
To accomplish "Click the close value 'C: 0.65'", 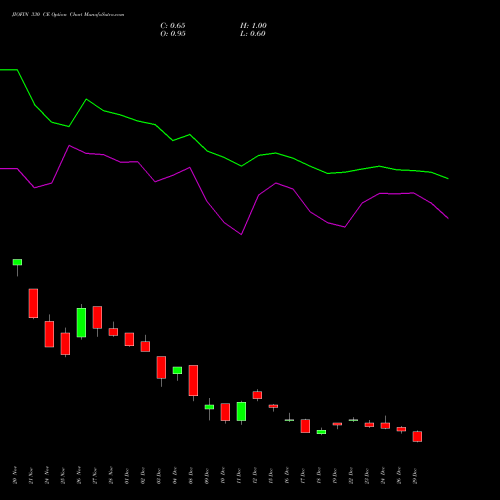I will pyautogui.click(x=173, y=26).
